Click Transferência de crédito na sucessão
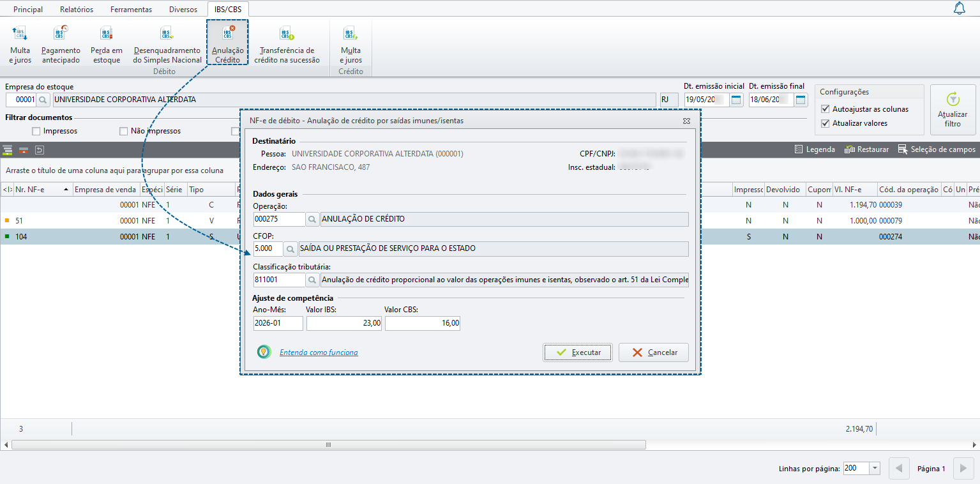 click(x=287, y=45)
